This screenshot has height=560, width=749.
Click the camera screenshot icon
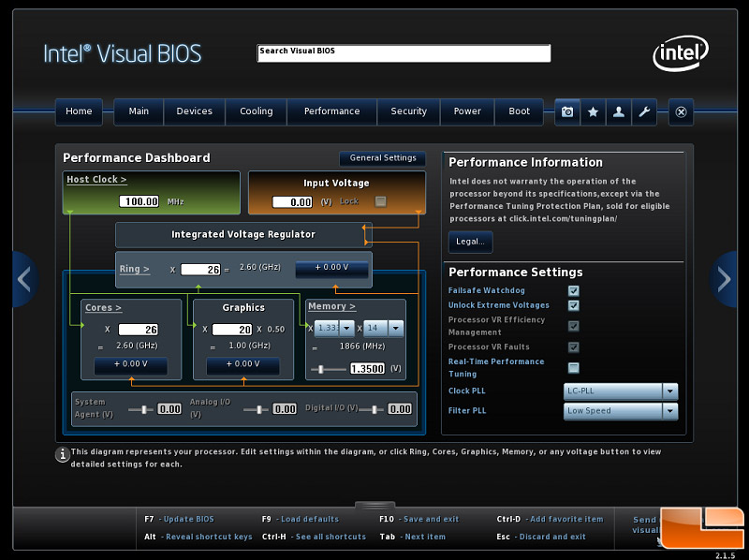567,111
